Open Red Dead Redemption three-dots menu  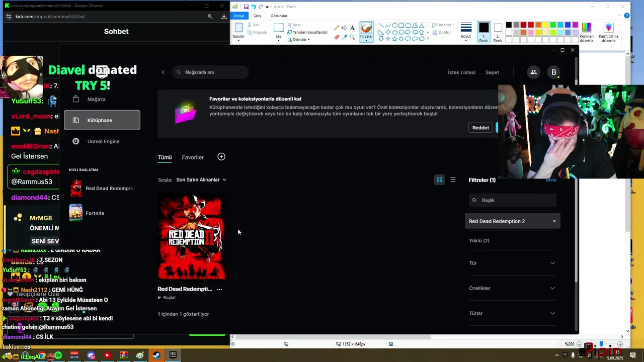pos(219,289)
